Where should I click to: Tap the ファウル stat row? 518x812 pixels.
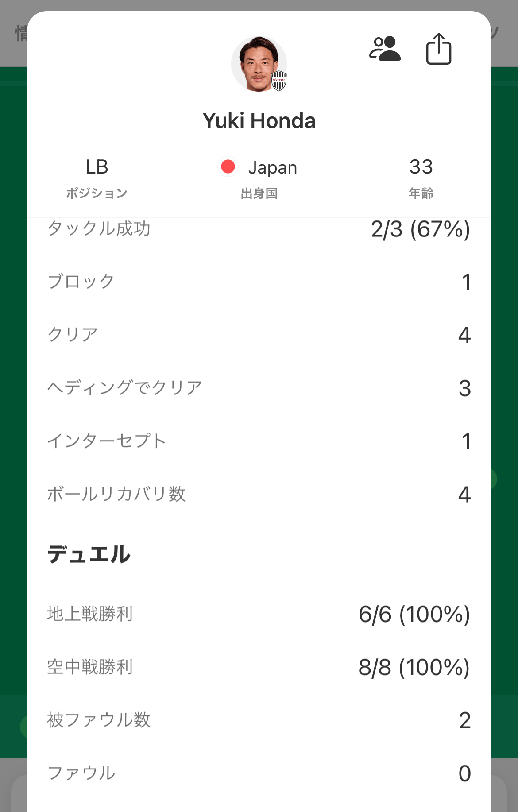(x=259, y=773)
